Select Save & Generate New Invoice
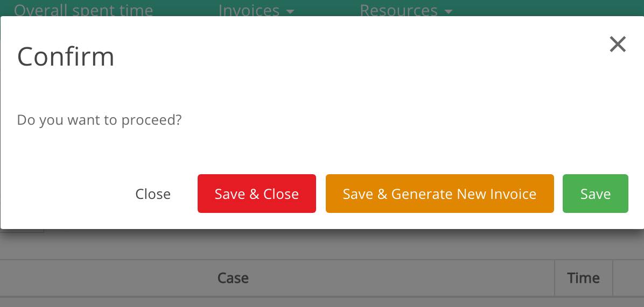The width and height of the screenshot is (644, 307). click(439, 194)
